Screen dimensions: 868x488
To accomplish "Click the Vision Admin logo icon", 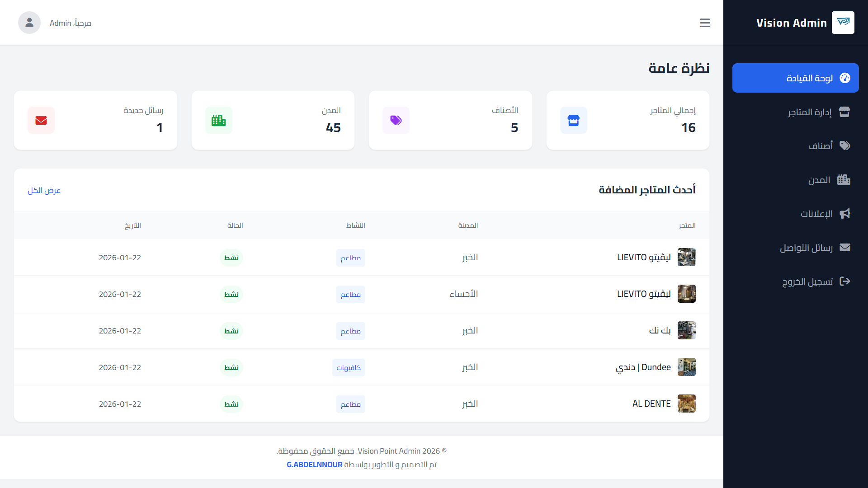I will [x=843, y=23].
